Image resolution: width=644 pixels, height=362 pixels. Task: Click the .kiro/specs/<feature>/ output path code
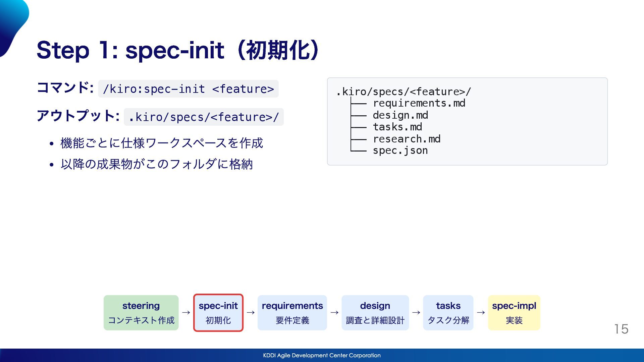pos(204,117)
